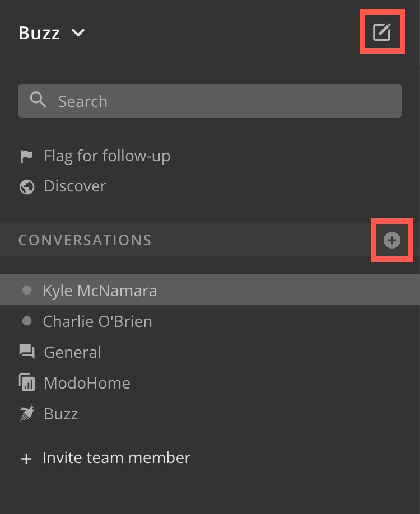420x514 pixels.
Task: Open the Discover page
Action: point(75,186)
